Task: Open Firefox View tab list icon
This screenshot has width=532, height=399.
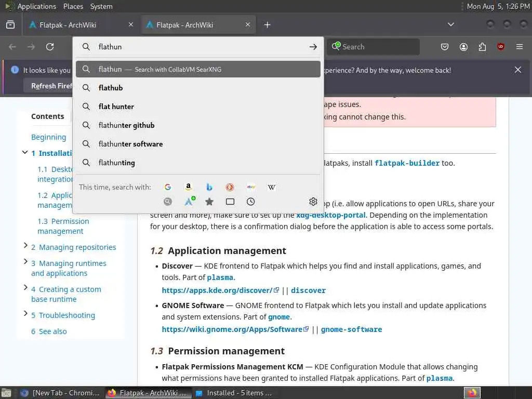Action: 10,25
